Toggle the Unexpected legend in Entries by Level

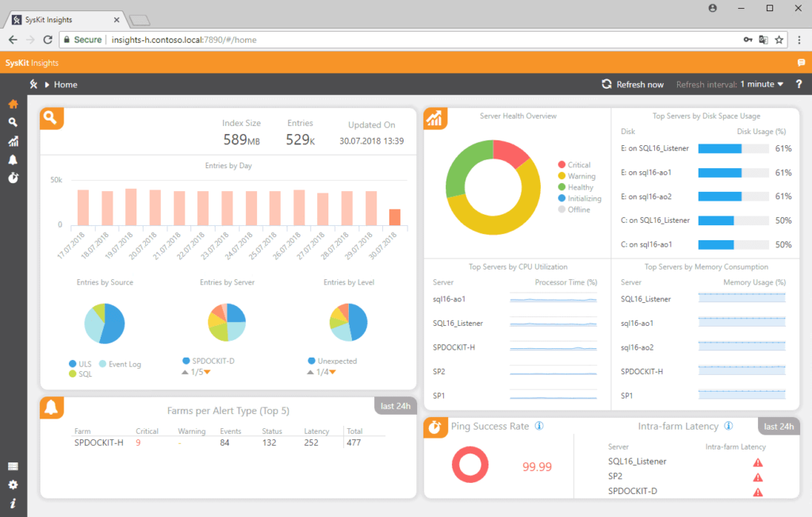click(x=332, y=361)
